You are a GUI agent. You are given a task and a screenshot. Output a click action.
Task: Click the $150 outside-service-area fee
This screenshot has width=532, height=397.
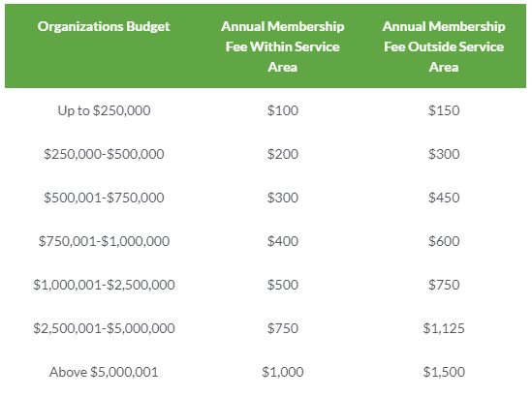(x=444, y=110)
